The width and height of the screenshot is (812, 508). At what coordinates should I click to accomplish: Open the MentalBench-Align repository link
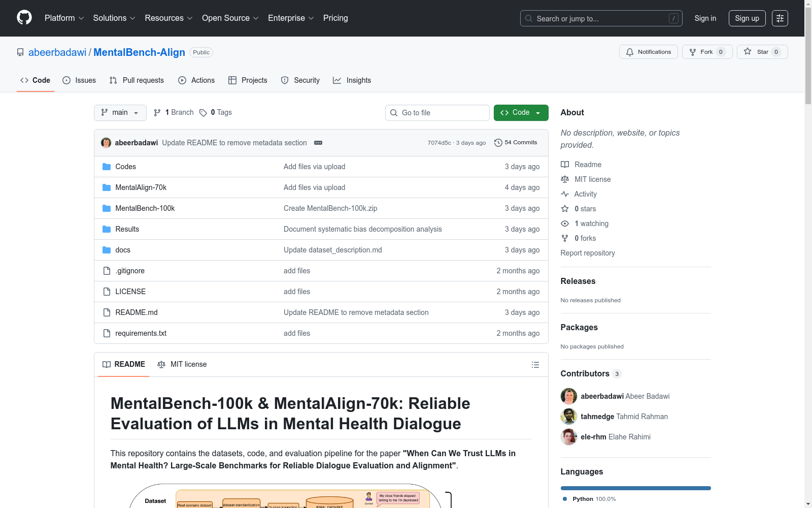point(140,52)
